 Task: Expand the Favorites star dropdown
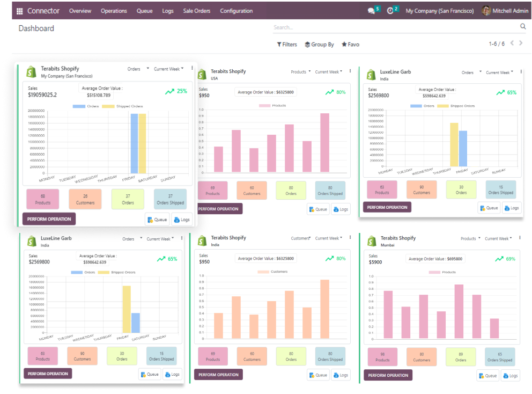tap(350, 45)
